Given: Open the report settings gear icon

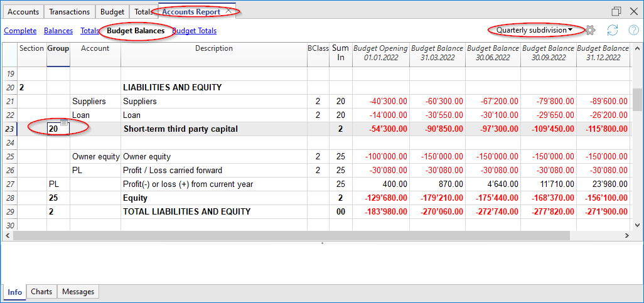Looking at the screenshot, I should (590, 30).
